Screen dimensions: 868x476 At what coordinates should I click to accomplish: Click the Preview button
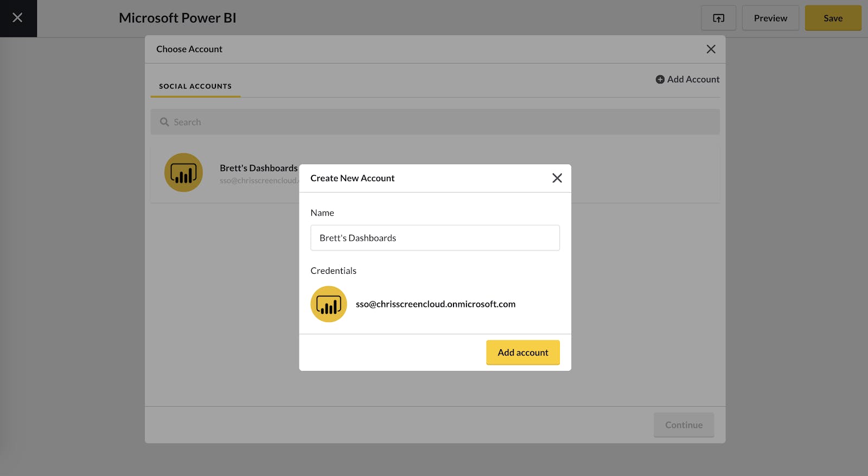click(770, 18)
